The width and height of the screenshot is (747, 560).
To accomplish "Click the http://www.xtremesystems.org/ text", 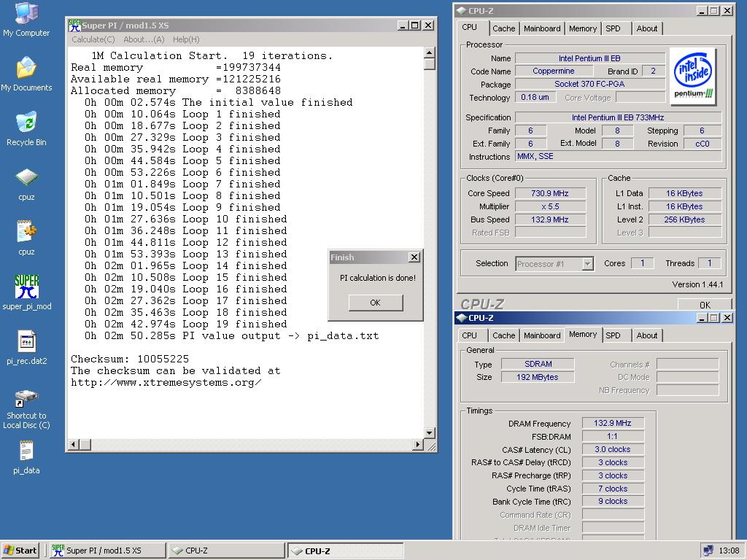I will 166,382.
